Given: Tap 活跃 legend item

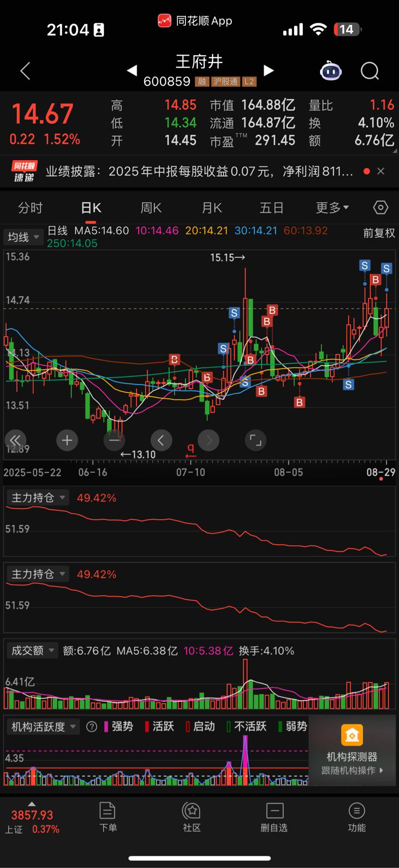Looking at the screenshot, I should pyautogui.click(x=159, y=727).
